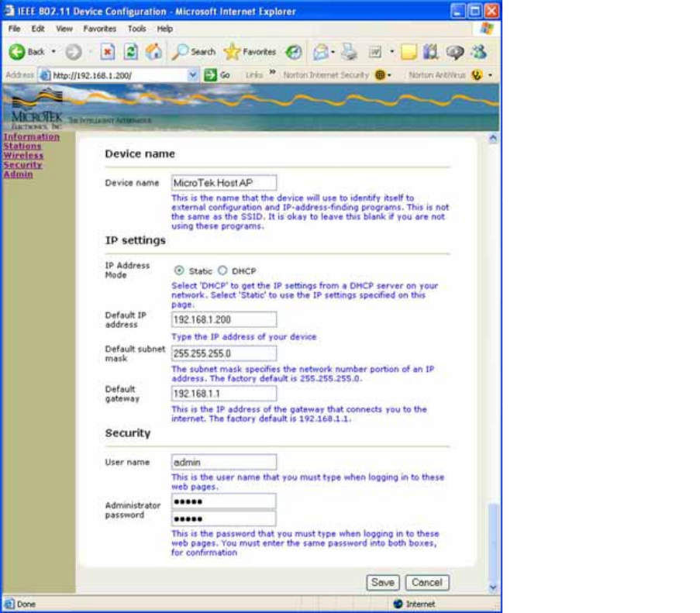Viewport: 700px width, 613px height.
Task: Print the page using printer icon
Action: tap(349, 52)
